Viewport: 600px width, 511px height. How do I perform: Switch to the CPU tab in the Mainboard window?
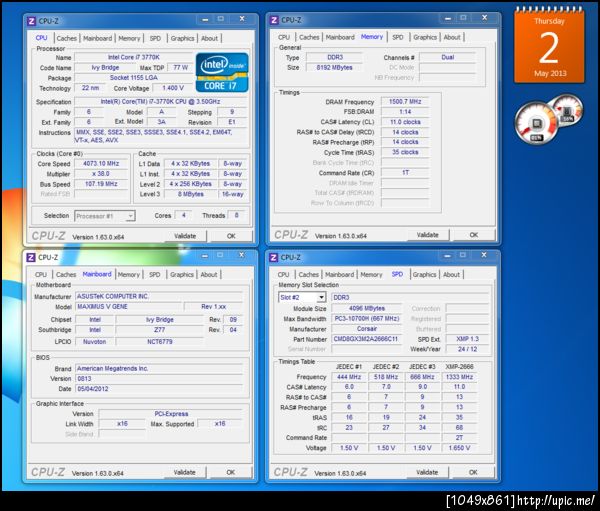coord(41,274)
